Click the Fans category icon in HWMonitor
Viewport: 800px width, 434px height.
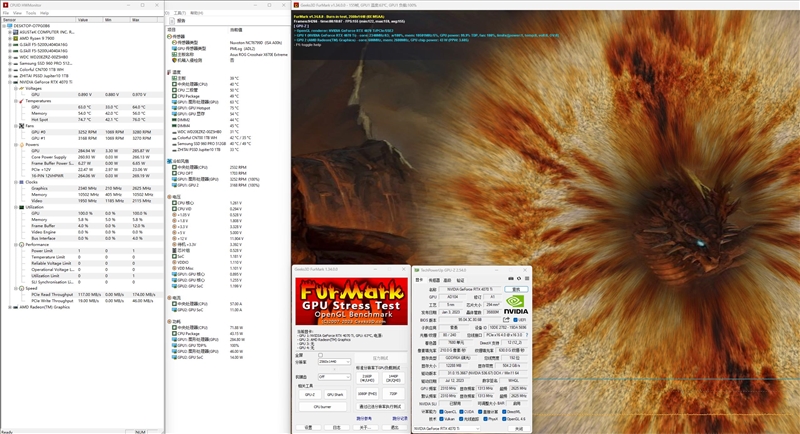coord(21,125)
